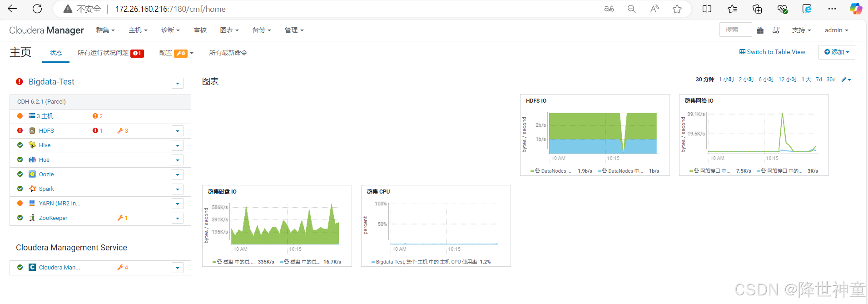Reload the page with the refresh icon

click(x=37, y=9)
